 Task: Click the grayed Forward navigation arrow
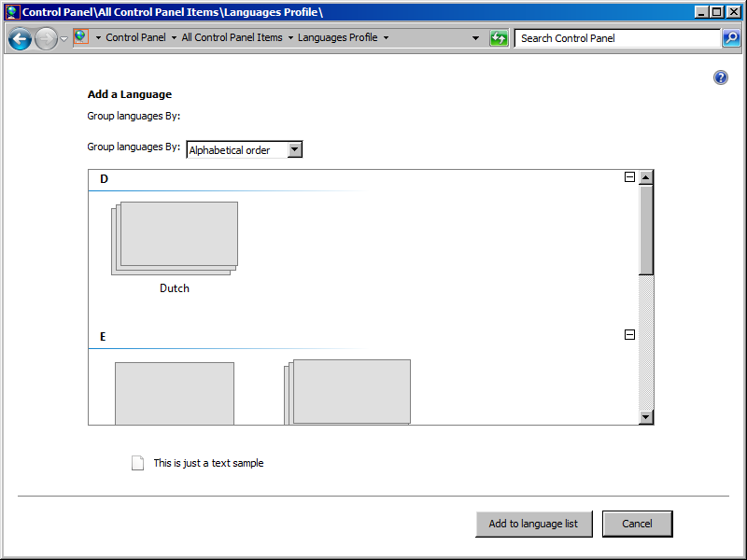[x=45, y=38]
